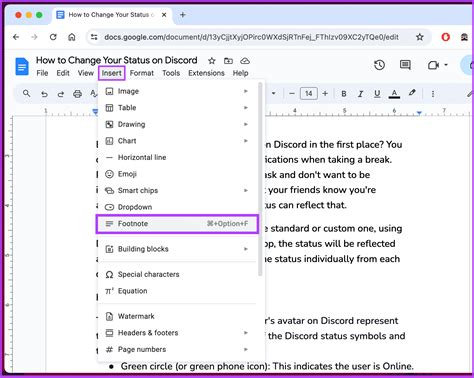Click the font size field showing 14
474x378 pixels.
point(309,94)
